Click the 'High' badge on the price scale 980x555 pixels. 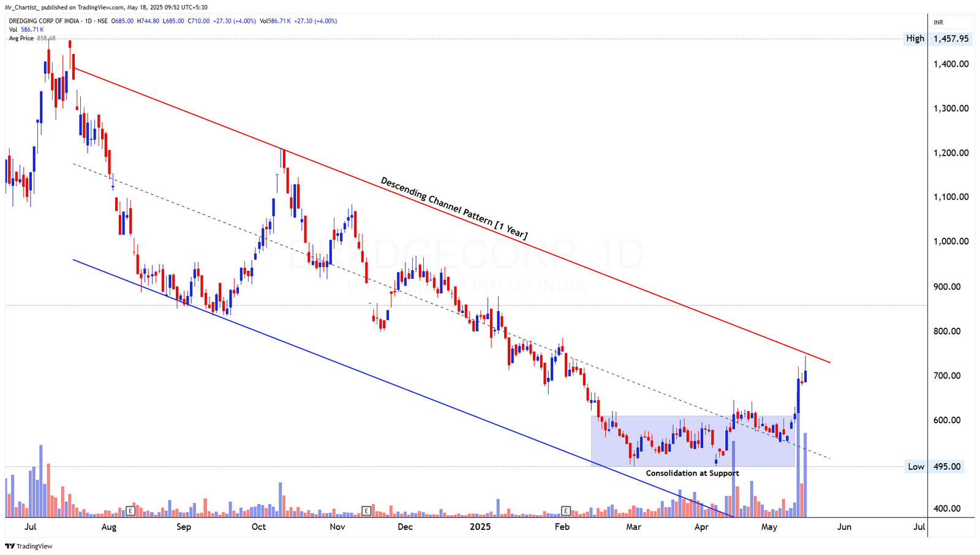coord(914,38)
